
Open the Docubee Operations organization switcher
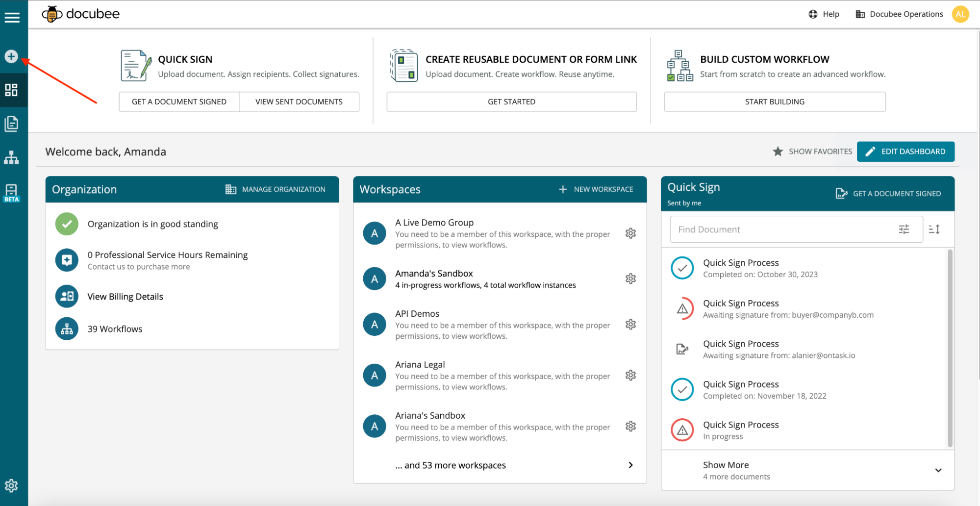click(899, 14)
